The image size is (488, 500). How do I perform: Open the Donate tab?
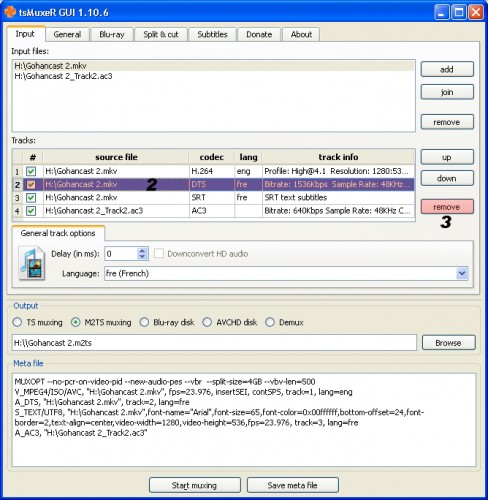pos(259,34)
